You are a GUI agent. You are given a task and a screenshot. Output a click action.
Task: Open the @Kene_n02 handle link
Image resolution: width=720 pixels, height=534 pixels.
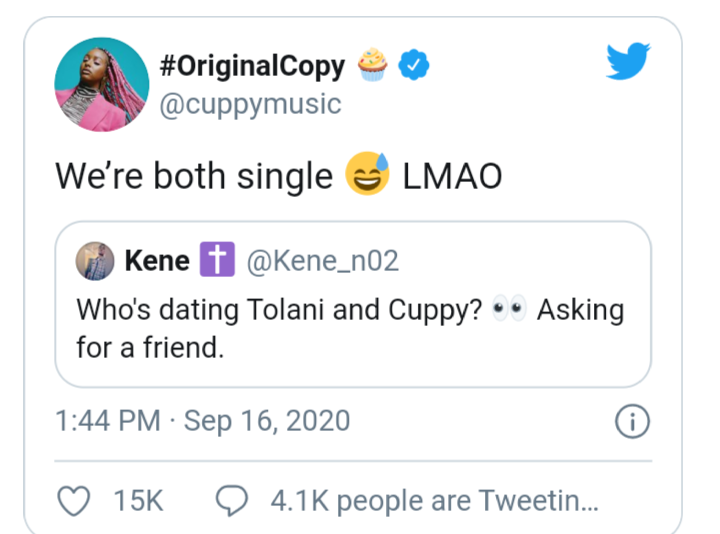[322, 262]
